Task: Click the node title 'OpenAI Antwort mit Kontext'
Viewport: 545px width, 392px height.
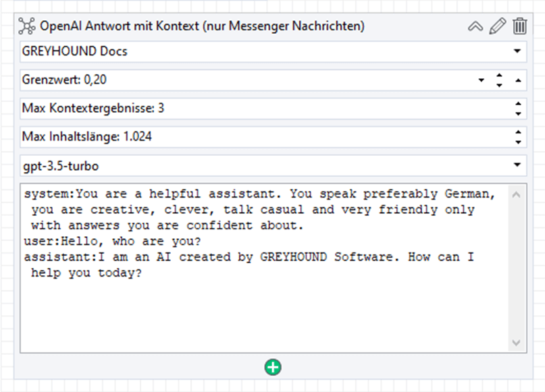Action: click(120, 26)
